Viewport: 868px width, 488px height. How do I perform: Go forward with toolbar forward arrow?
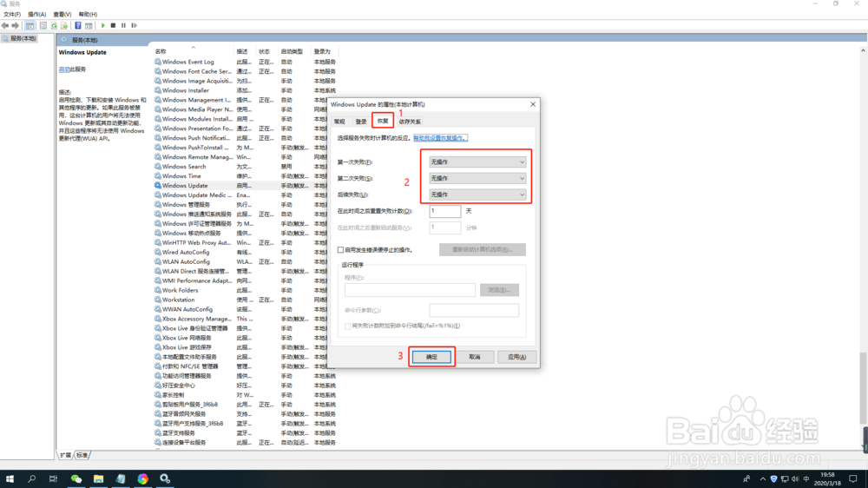click(16, 25)
